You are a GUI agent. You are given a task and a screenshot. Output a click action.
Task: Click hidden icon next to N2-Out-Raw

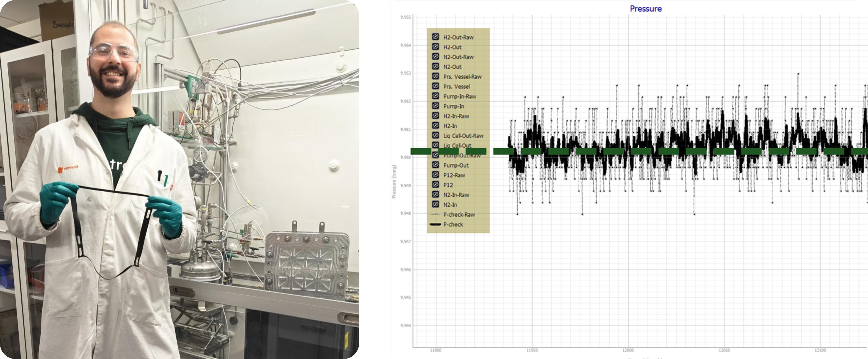(x=435, y=56)
